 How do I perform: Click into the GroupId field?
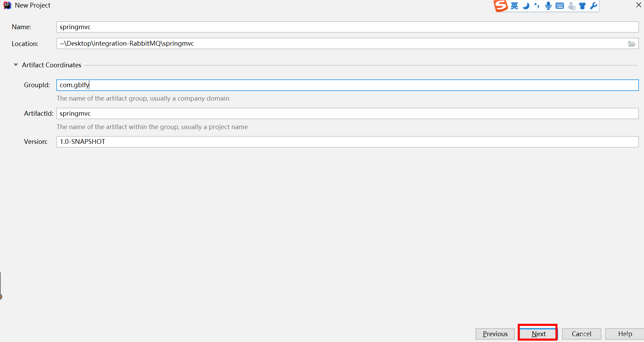(x=347, y=85)
